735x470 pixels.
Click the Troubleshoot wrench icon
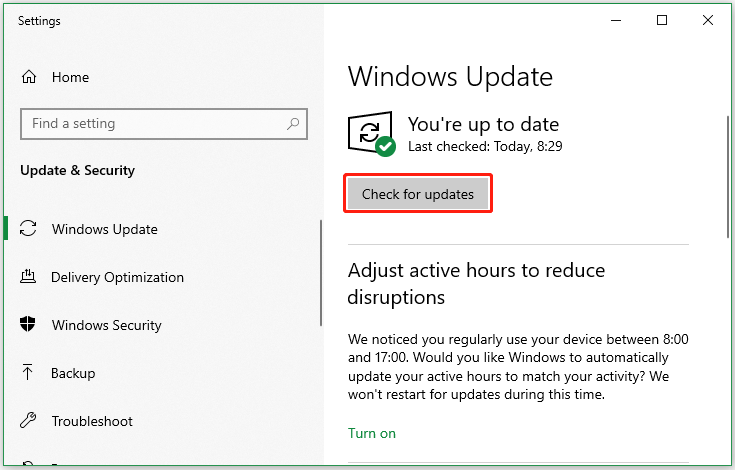(28, 420)
